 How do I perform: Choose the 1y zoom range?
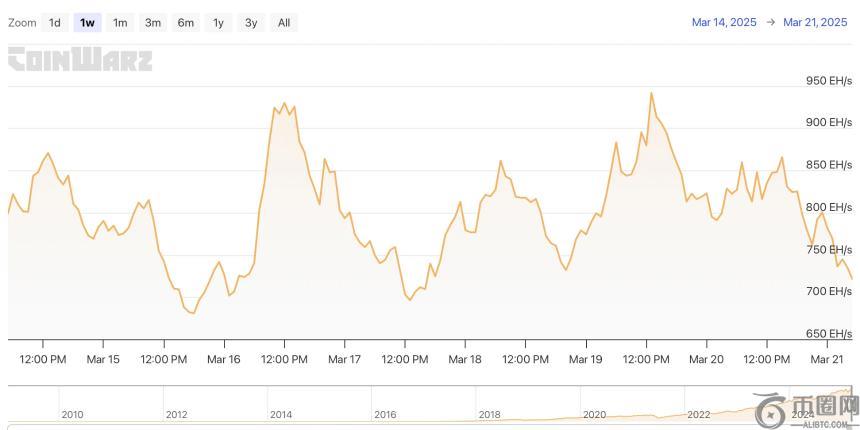coord(218,22)
